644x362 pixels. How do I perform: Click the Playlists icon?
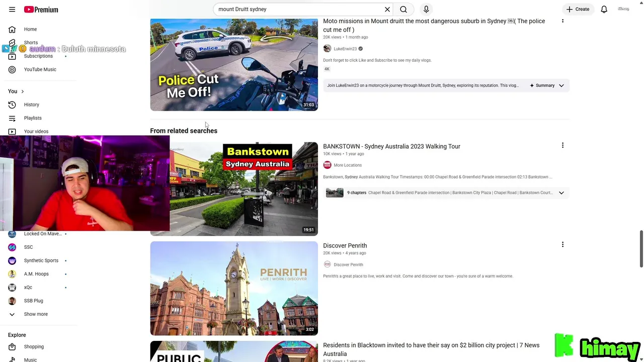(x=12, y=118)
